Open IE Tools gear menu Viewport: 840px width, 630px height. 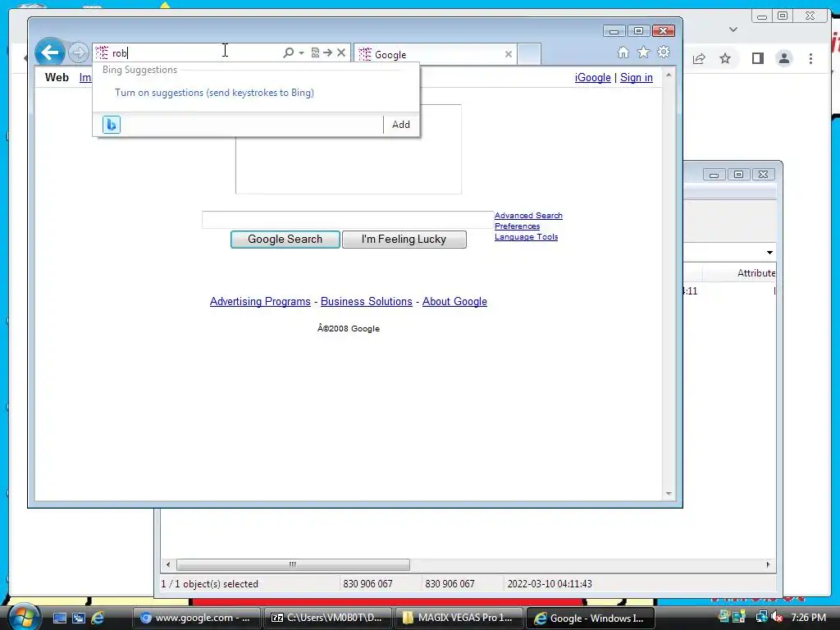tap(664, 52)
